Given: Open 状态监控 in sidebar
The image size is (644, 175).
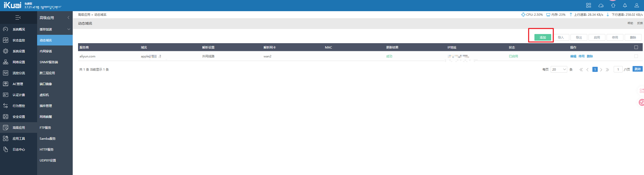Looking at the screenshot, I should tap(19, 40).
